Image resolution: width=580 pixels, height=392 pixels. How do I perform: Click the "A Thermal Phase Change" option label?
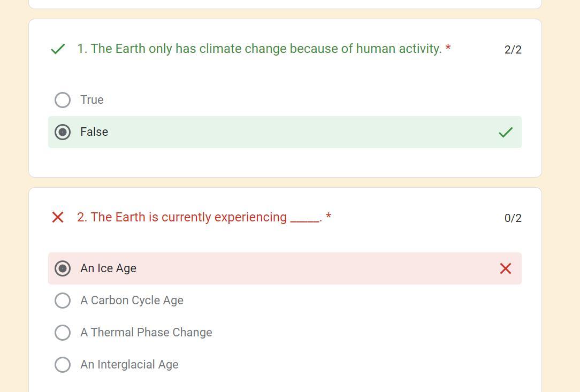tap(146, 333)
